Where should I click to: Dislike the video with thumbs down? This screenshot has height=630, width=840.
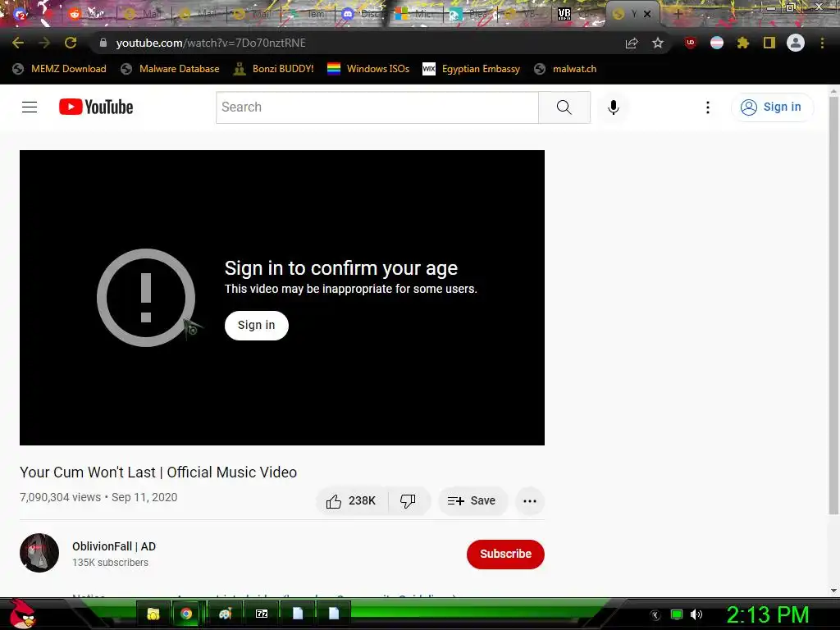(408, 501)
